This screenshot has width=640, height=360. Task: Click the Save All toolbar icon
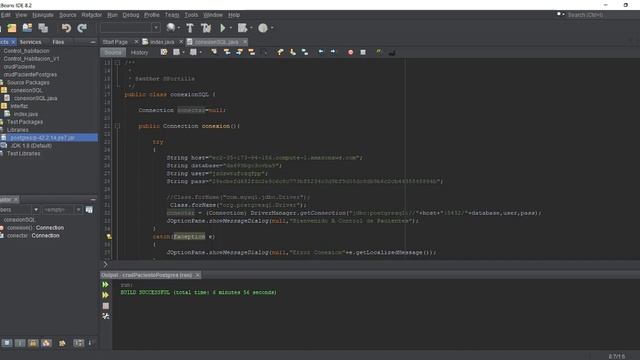click(x=43, y=28)
